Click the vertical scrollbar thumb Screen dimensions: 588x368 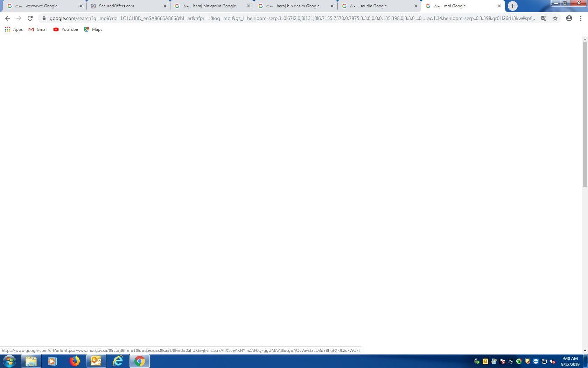tap(585, 114)
